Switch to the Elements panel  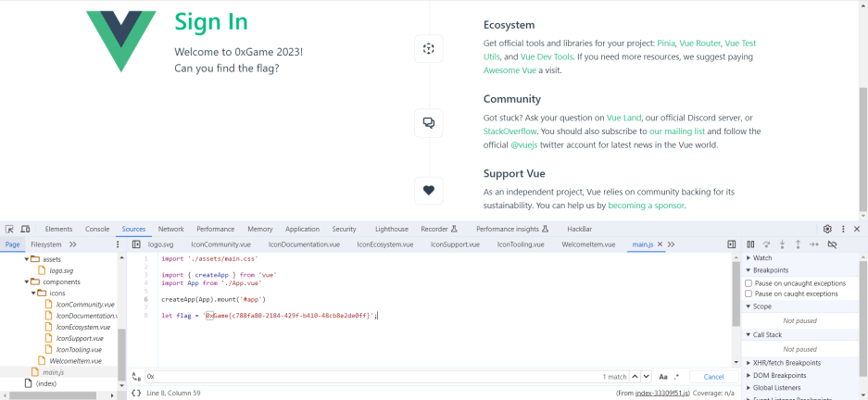pos(58,229)
